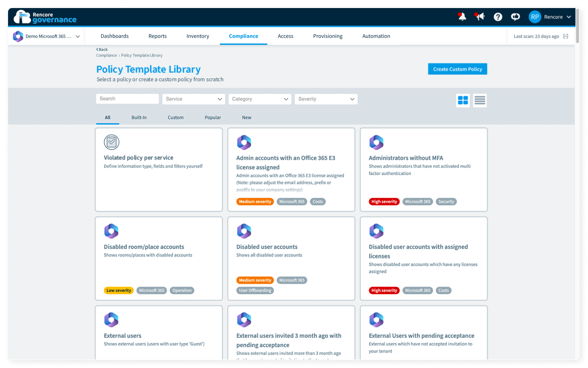This screenshot has height=368, width=588.
Task: Select the Custom tab
Action: click(176, 118)
